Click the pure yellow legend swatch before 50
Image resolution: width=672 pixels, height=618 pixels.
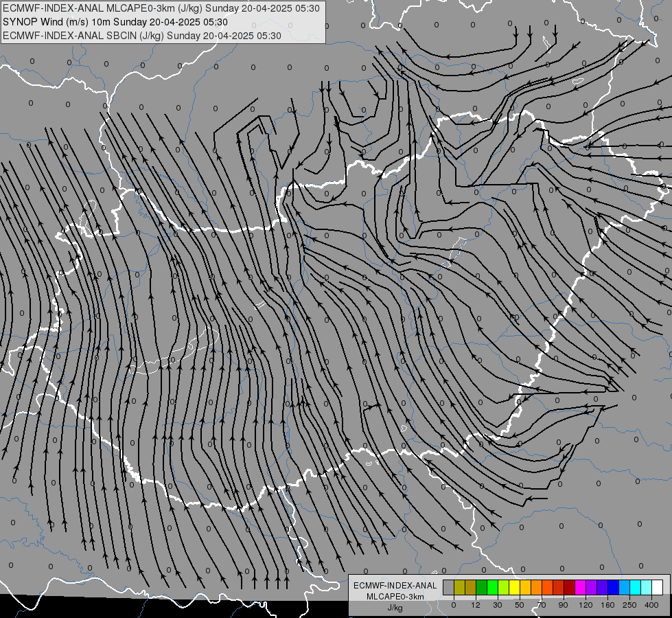coord(514,587)
